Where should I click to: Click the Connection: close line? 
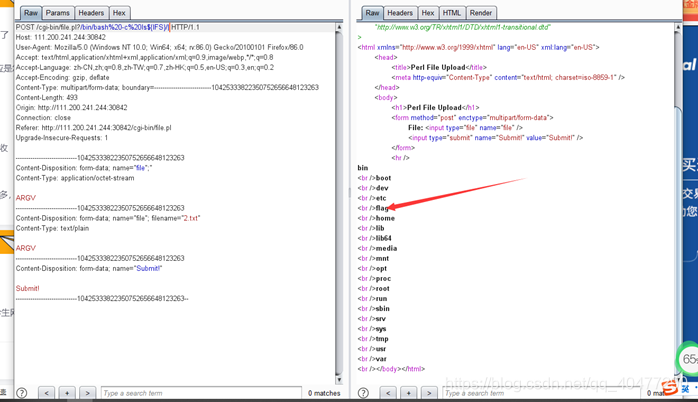pyautogui.click(x=43, y=118)
